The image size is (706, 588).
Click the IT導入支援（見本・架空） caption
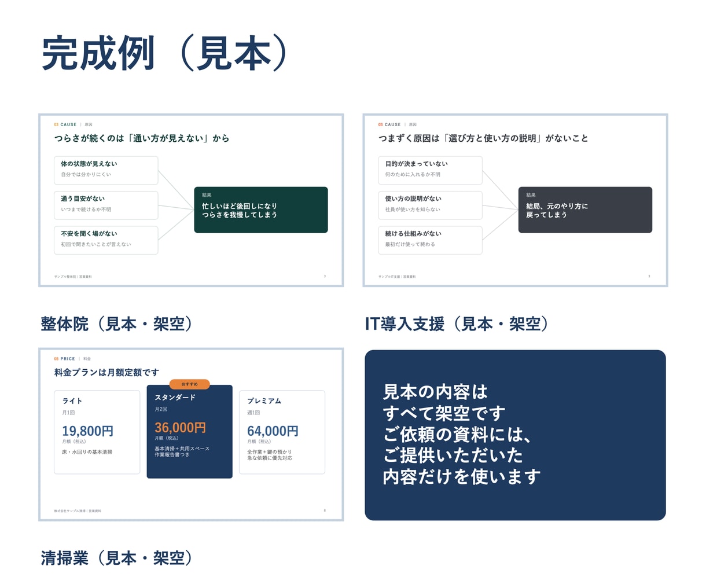click(457, 324)
